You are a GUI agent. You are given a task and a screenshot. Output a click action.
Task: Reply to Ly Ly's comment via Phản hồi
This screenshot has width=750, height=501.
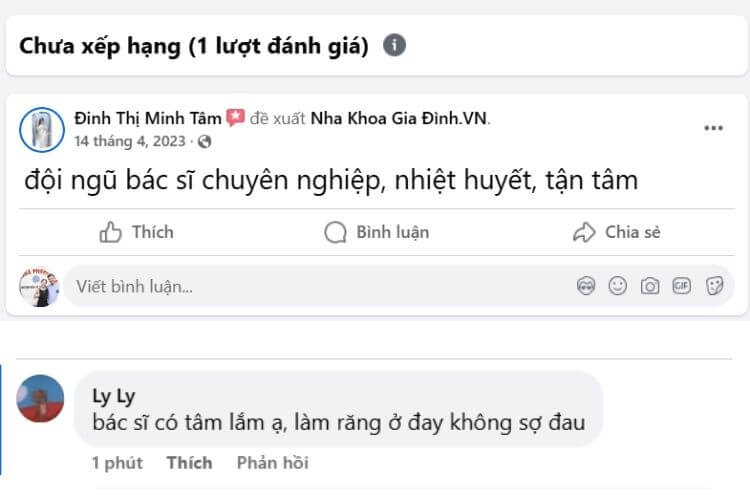click(x=272, y=462)
